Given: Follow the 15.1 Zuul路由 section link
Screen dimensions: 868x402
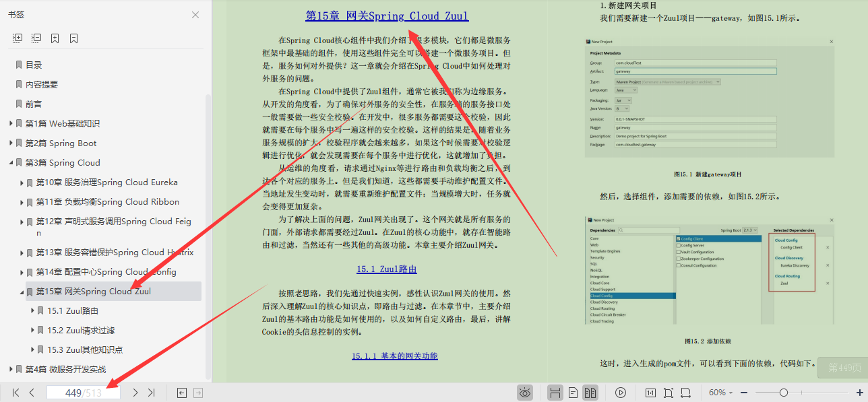Looking at the screenshot, I should (x=387, y=269).
